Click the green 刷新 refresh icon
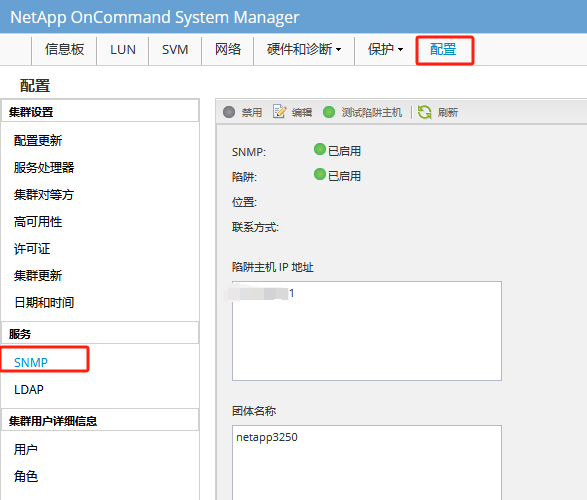This screenshot has height=500, width=587. pyautogui.click(x=425, y=112)
